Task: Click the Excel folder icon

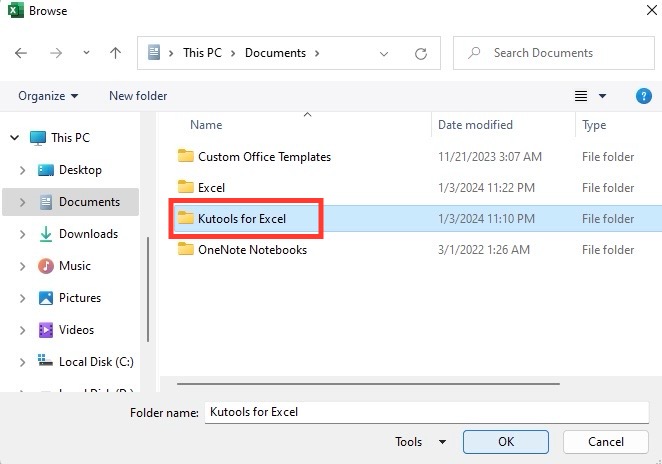Action: click(x=185, y=187)
